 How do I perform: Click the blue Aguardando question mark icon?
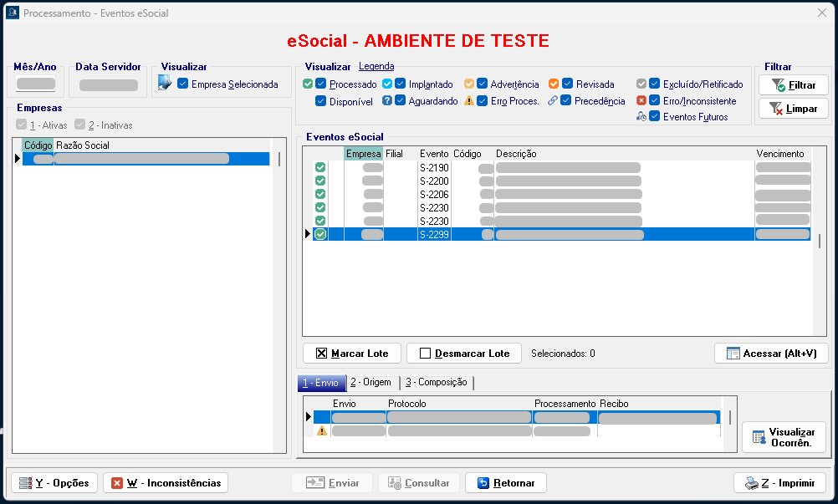pyautogui.click(x=387, y=101)
